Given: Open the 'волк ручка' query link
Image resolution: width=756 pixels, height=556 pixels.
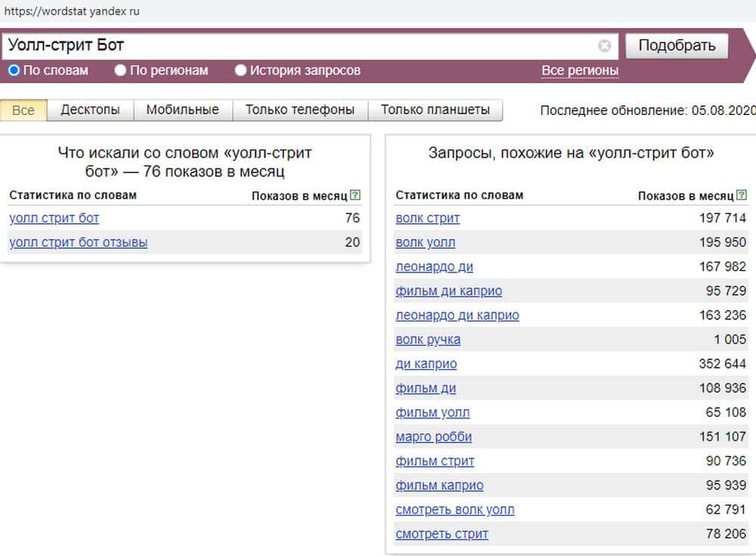Looking at the screenshot, I should (x=428, y=340).
